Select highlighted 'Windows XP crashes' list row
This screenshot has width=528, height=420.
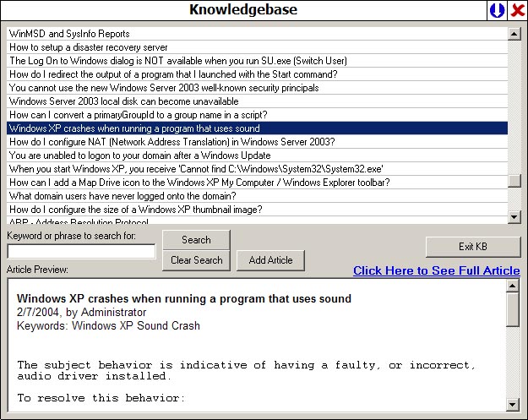tap(258, 128)
